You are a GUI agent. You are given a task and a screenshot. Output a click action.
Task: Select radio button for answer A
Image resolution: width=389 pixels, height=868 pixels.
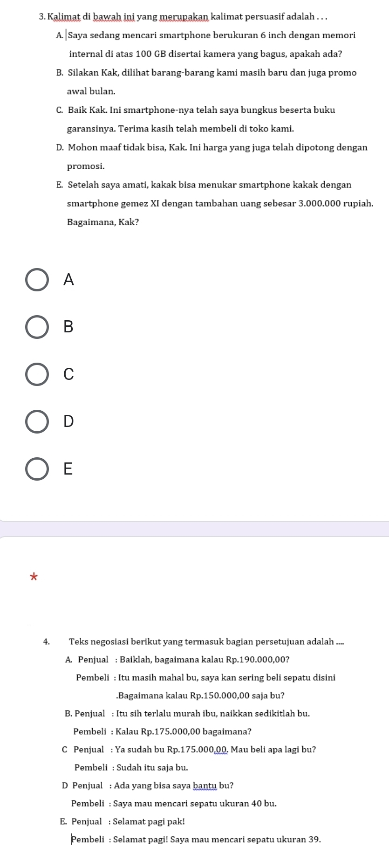[x=37, y=280]
